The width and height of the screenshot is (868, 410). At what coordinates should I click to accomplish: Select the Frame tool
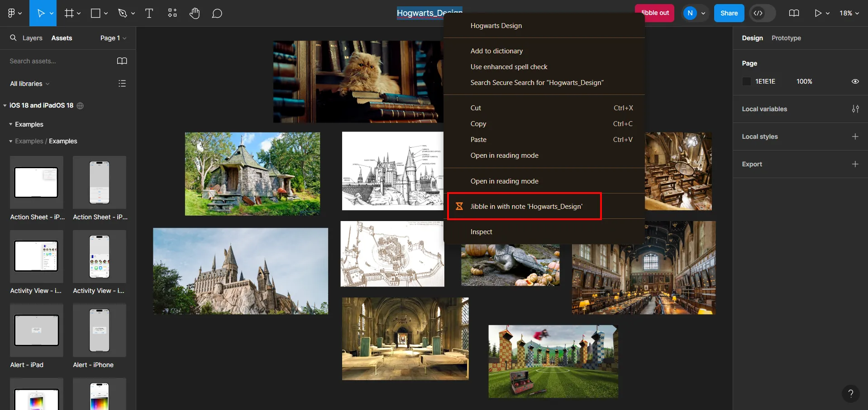click(69, 13)
